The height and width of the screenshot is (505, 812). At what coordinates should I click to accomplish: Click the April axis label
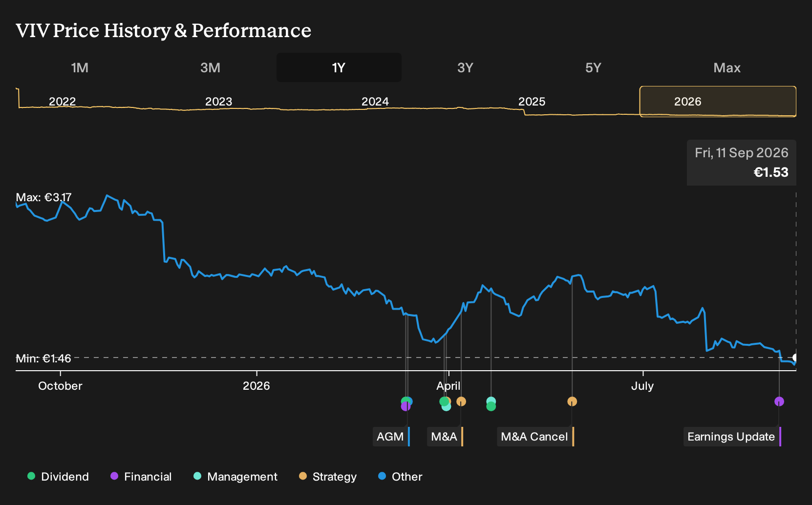pyautogui.click(x=449, y=386)
